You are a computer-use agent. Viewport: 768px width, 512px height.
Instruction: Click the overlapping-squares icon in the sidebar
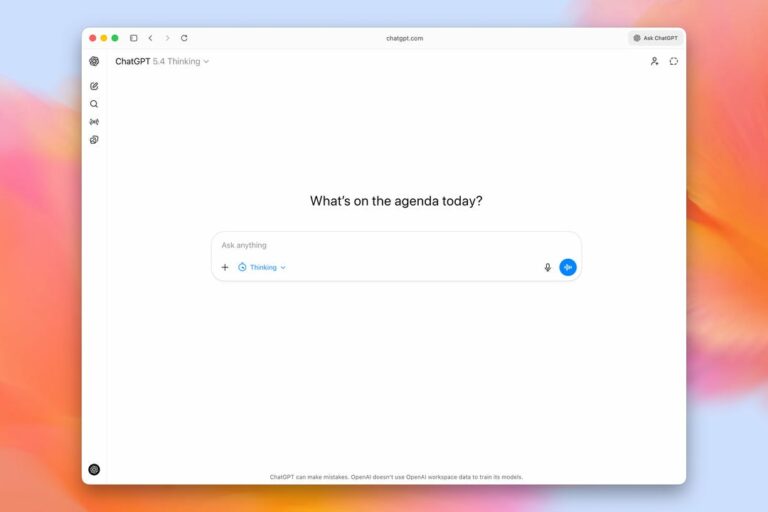94,140
